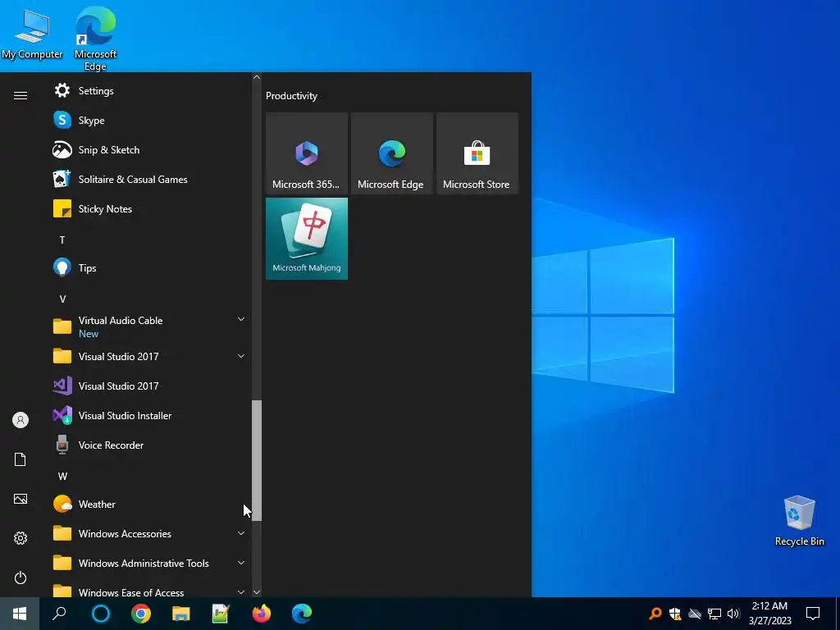
Task: Select the Microsoft Edge desktop shortcut
Action: (x=95, y=39)
